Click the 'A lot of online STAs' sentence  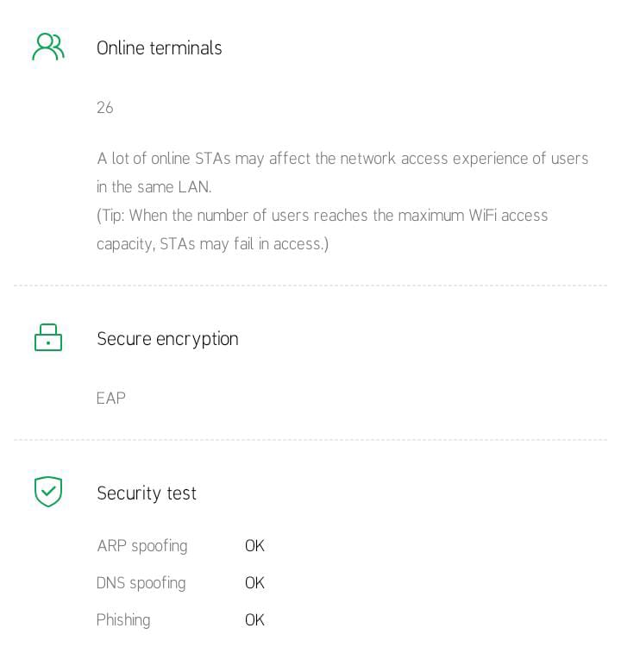[x=342, y=159]
